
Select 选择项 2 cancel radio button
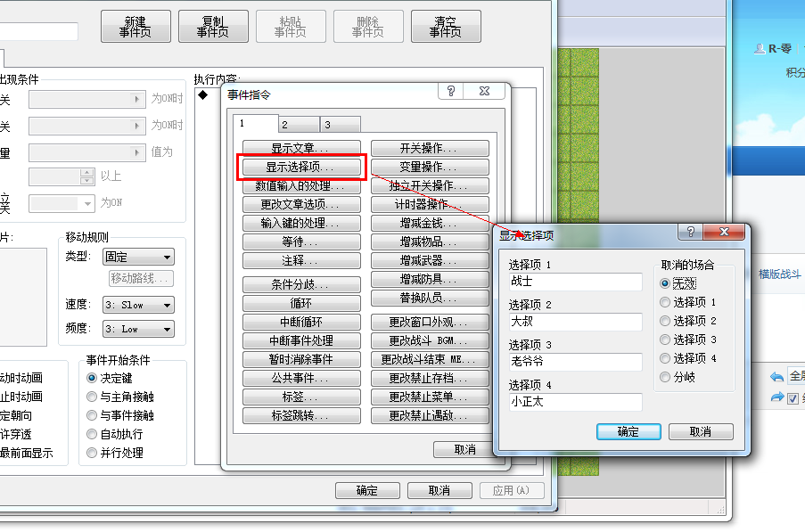tap(688, 321)
